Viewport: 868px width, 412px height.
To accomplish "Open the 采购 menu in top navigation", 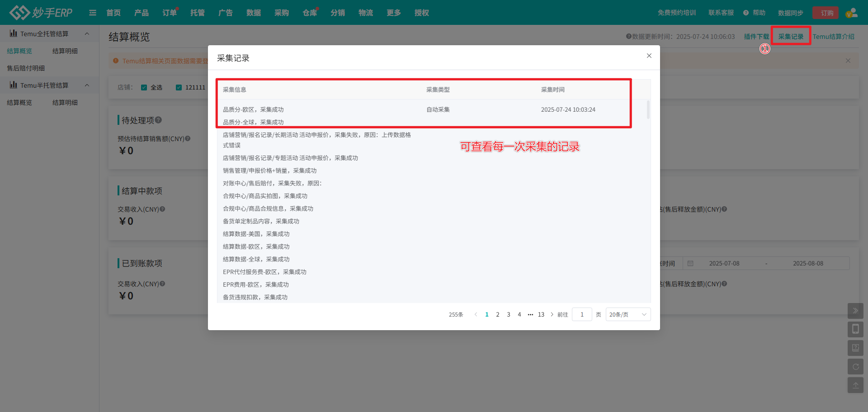I will tap(281, 13).
